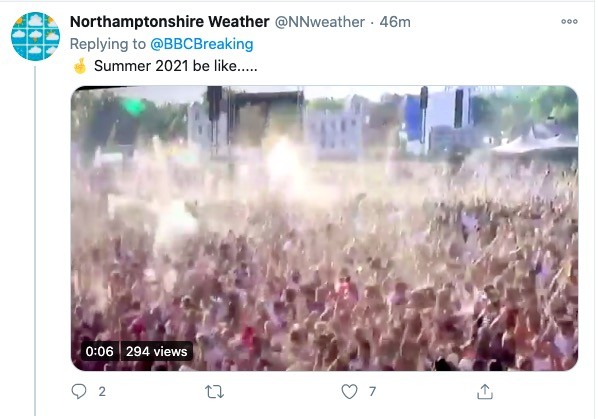598x419 pixels.
Task: Click the like count number 7
Action: (x=373, y=392)
